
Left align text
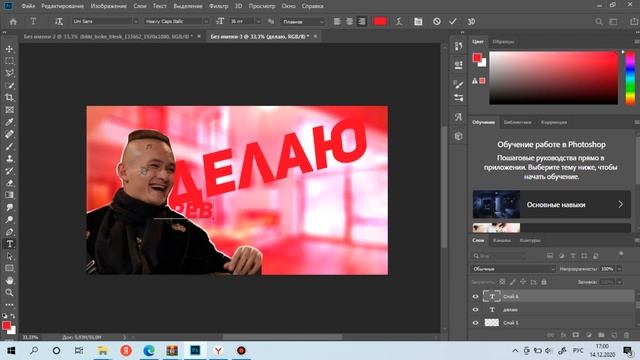337,22
